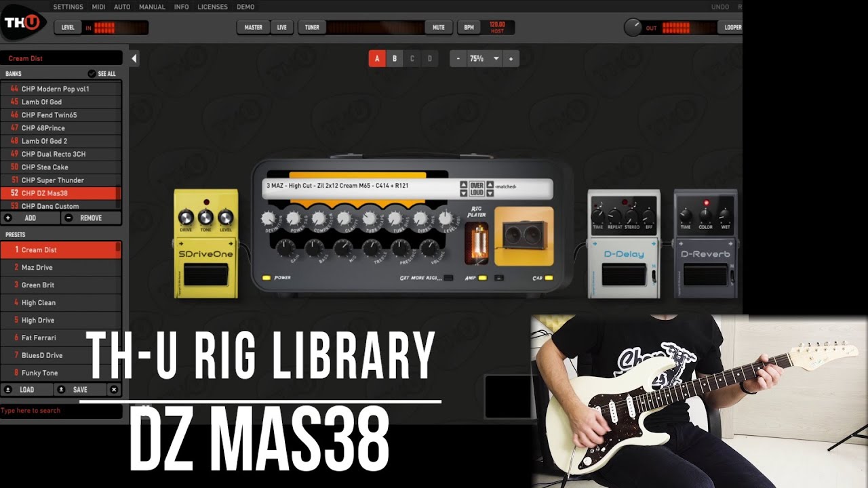This screenshot has height=488, width=868.
Task: Click the zoom in plus button
Action: point(511,59)
